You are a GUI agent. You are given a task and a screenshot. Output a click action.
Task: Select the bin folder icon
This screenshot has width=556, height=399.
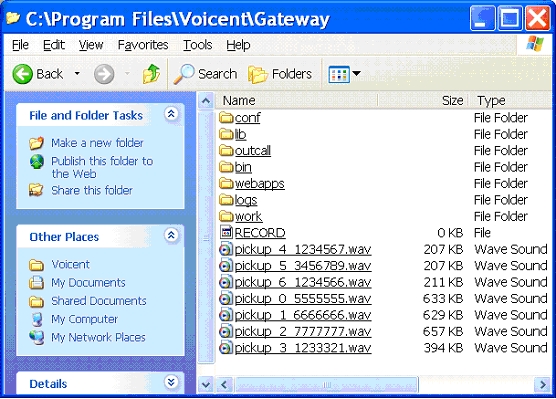tap(226, 167)
